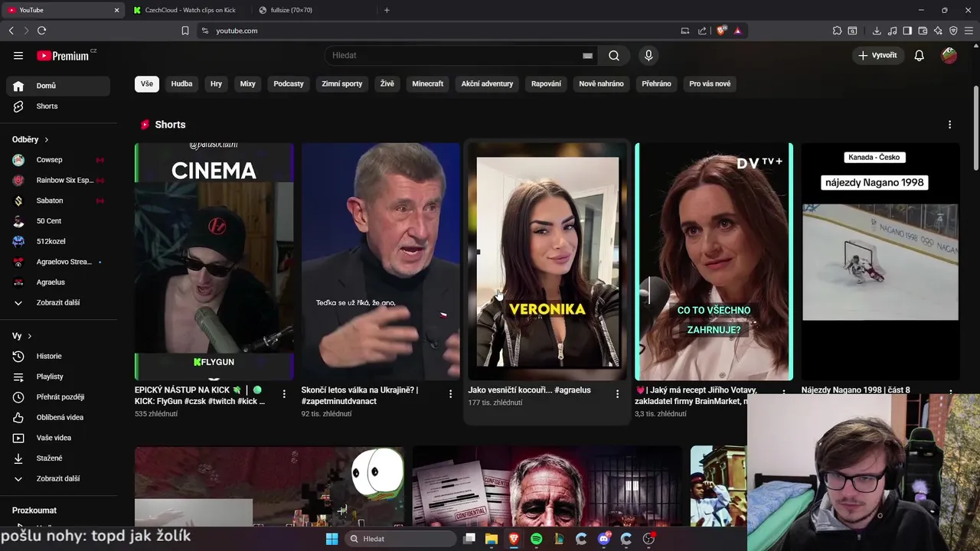Open File Explorer from the taskbar
The height and width of the screenshot is (551, 980).
click(492, 539)
